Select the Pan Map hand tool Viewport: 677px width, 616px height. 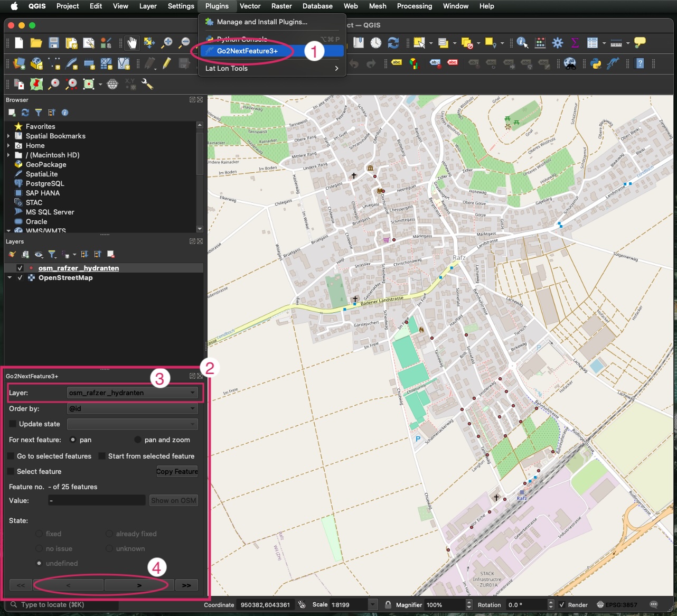tap(132, 43)
